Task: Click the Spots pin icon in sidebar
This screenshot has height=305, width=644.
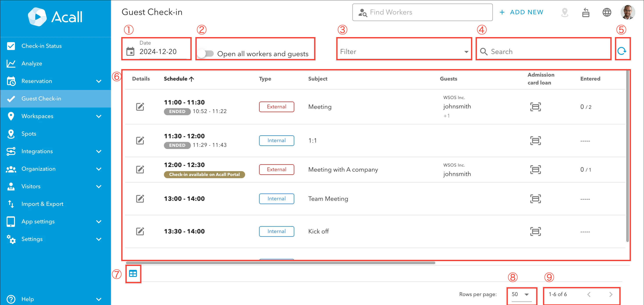Action: [11, 134]
